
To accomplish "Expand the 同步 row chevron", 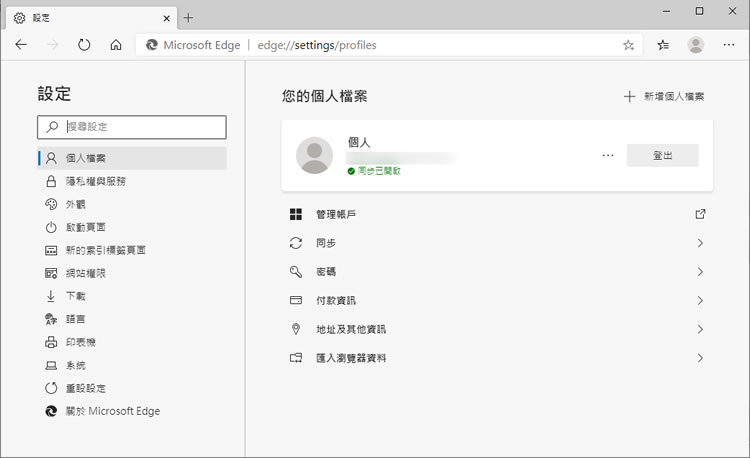I will [x=700, y=243].
